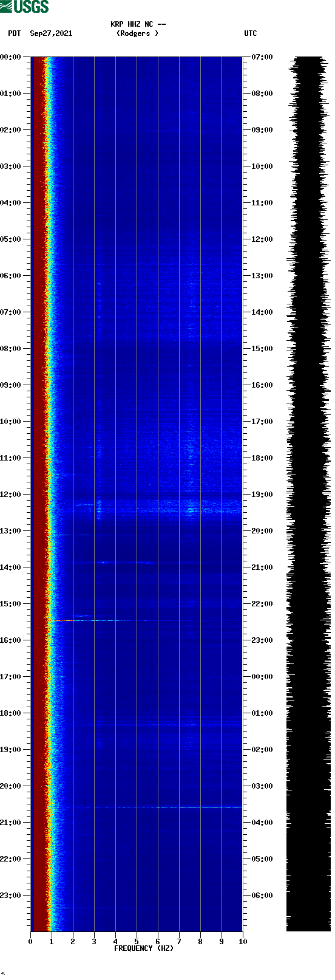Click the 12:00 PDT time label
Image resolution: width=335 pixels, height=980 pixels.
[10, 495]
